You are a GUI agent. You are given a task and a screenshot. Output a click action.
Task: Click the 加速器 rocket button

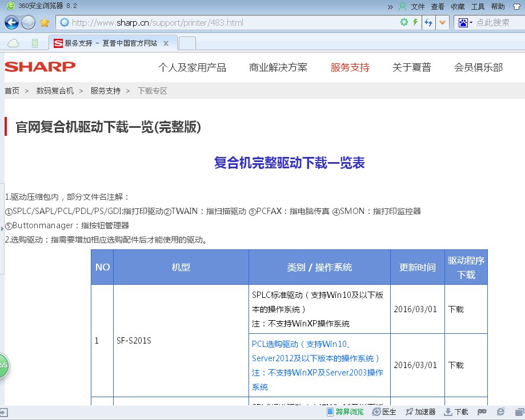coord(420,412)
